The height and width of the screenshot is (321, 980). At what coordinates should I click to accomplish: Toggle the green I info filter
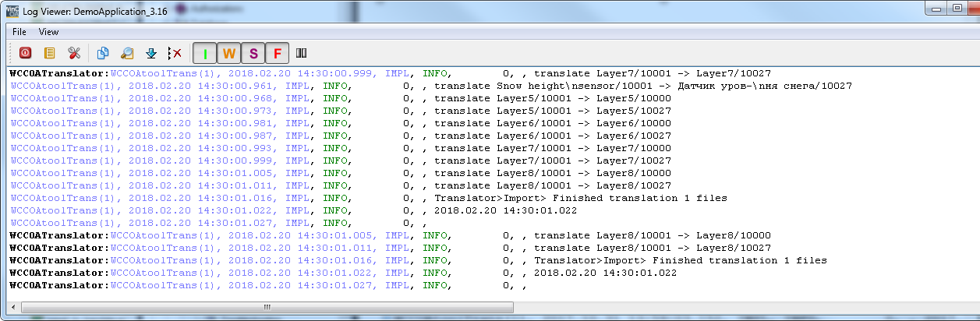[x=205, y=53]
